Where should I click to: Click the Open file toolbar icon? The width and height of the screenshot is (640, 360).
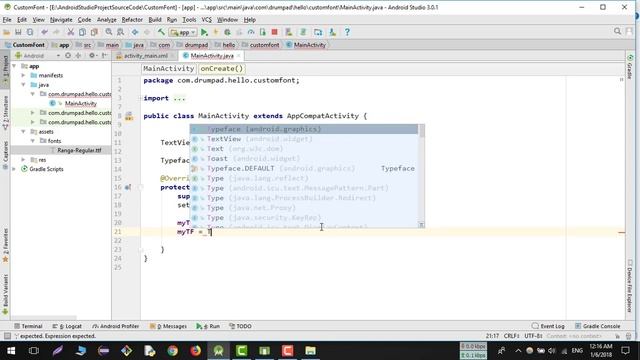[7, 32]
